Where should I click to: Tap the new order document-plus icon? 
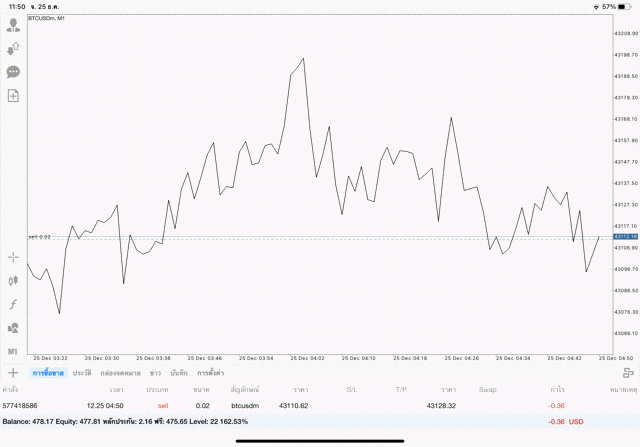pyautogui.click(x=13, y=95)
